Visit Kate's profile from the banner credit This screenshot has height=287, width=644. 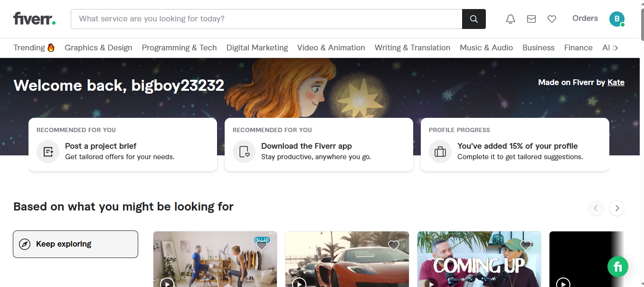pos(616,82)
